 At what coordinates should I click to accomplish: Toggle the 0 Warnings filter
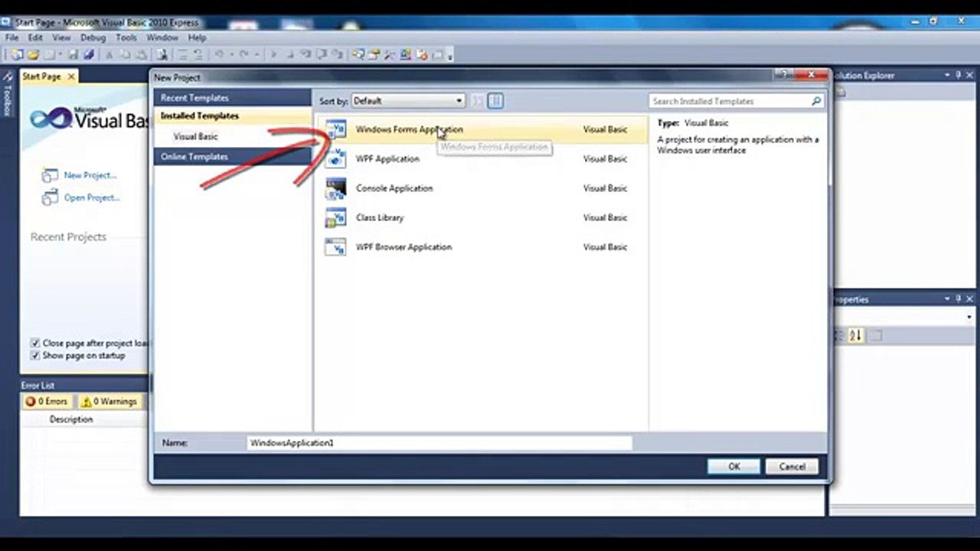[x=109, y=401]
